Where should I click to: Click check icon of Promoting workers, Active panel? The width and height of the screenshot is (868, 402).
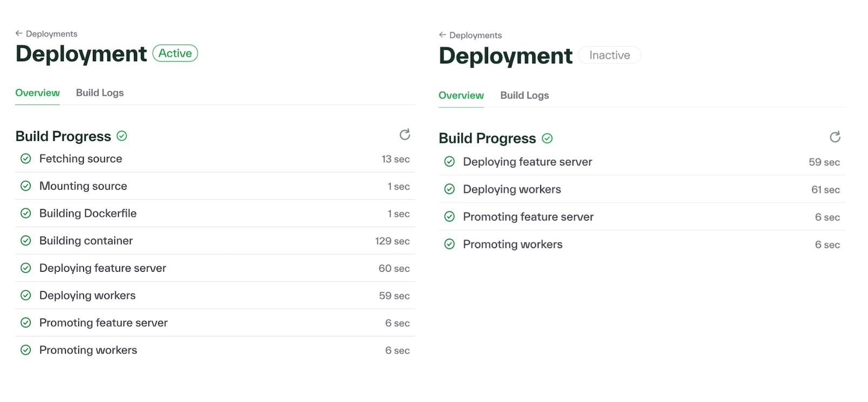pos(25,350)
